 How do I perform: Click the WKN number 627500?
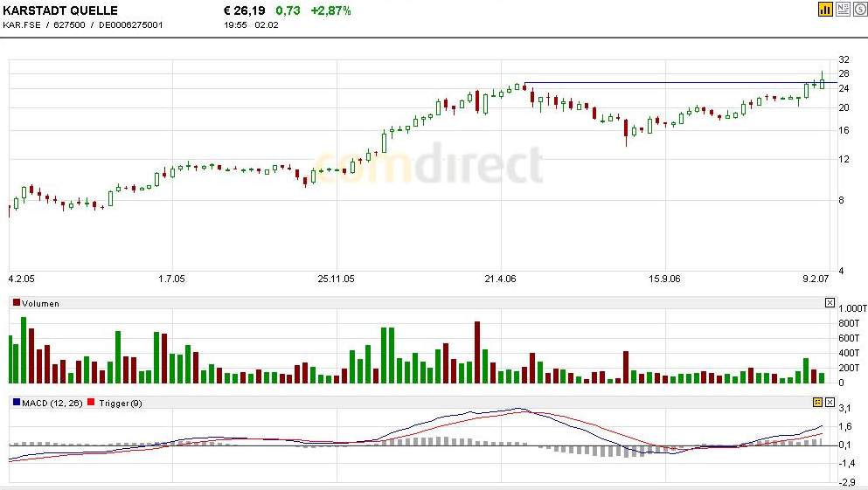(x=69, y=24)
